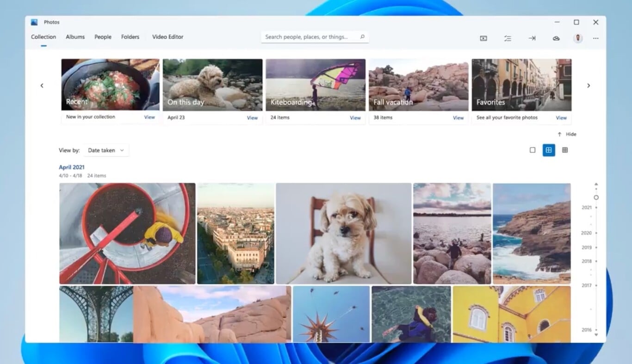The height and width of the screenshot is (364, 632).
Task: Open the ocean cliff waves photo
Action: (532, 234)
